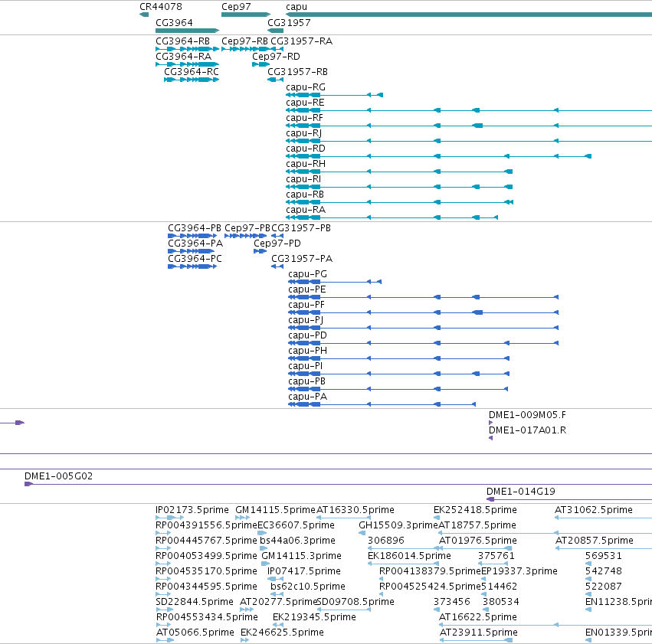Screen dimensions: 652x644
Task: Select the 306896 EST entry
Action: coord(403,549)
